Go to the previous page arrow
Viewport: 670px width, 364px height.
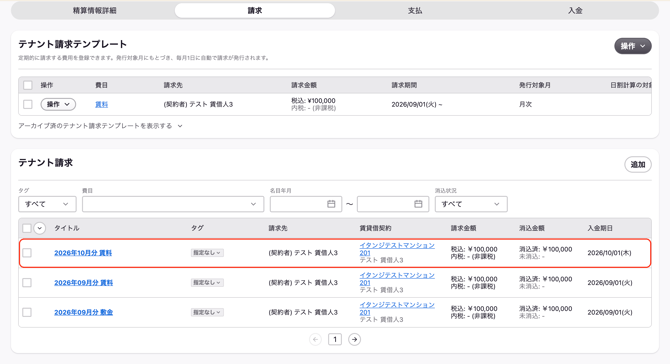tap(315, 339)
